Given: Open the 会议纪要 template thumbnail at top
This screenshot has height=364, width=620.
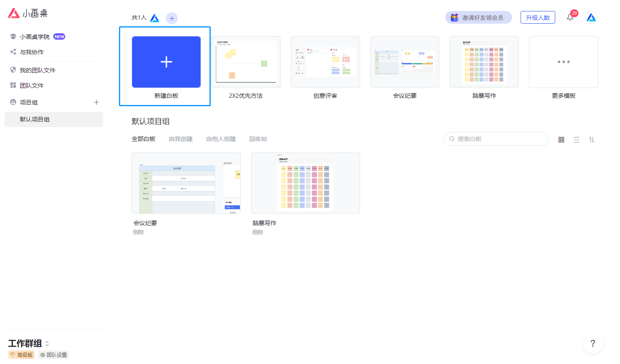Looking at the screenshot, I should coord(405,62).
